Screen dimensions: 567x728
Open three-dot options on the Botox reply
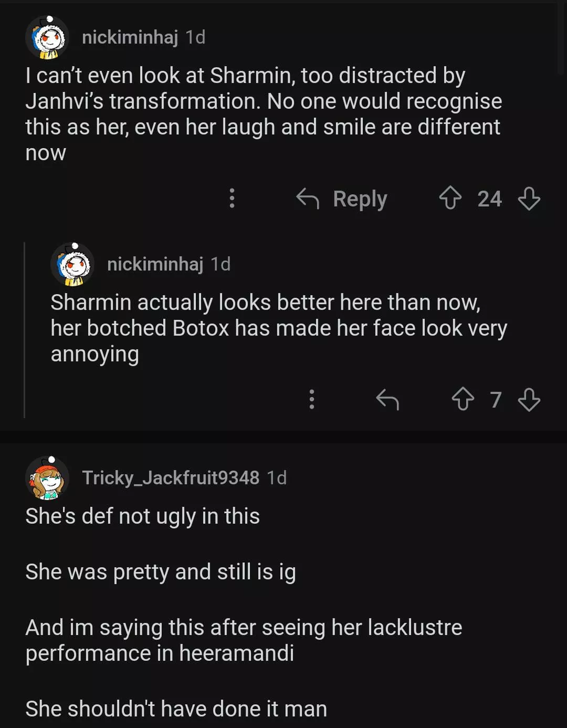(312, 399)
